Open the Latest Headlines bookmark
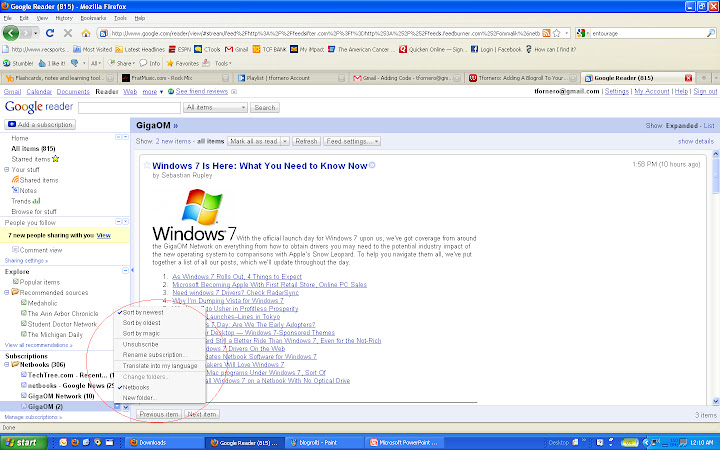 140,49
